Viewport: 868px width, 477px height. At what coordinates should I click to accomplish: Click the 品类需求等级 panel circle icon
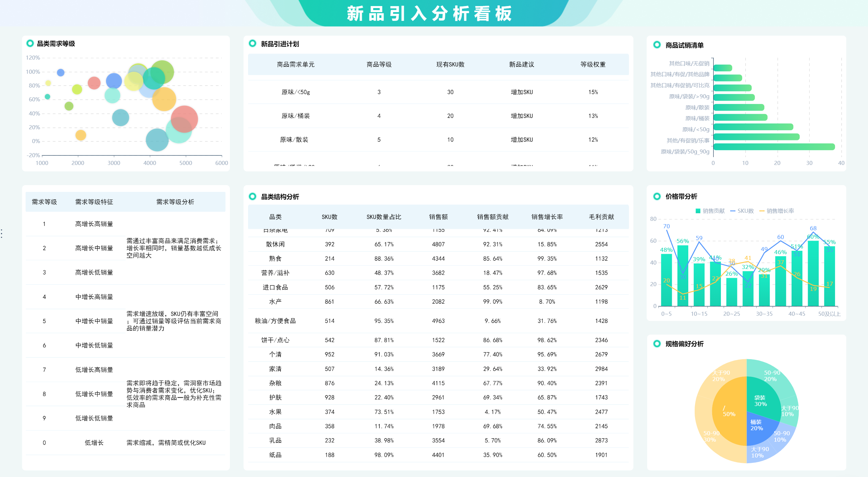[30, 43]
